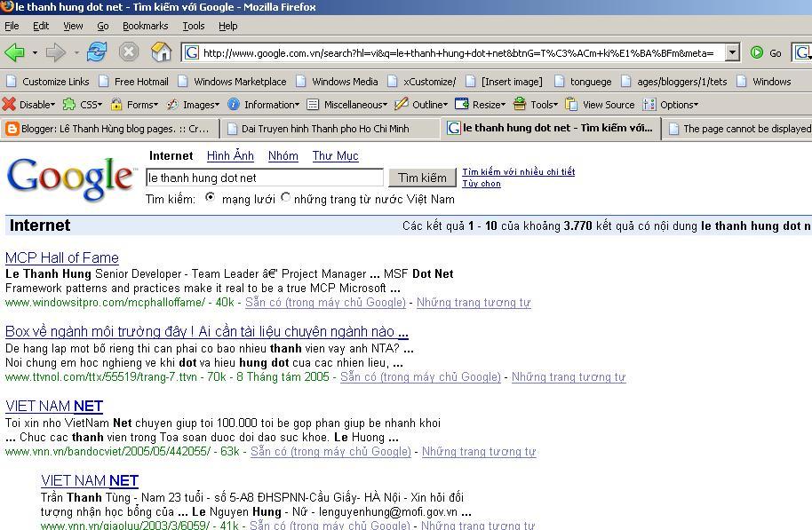This screenshot has height=530, width=812.
Task: Open the 'Hình Ảnh' image search link
Action: tap(230, 155)
